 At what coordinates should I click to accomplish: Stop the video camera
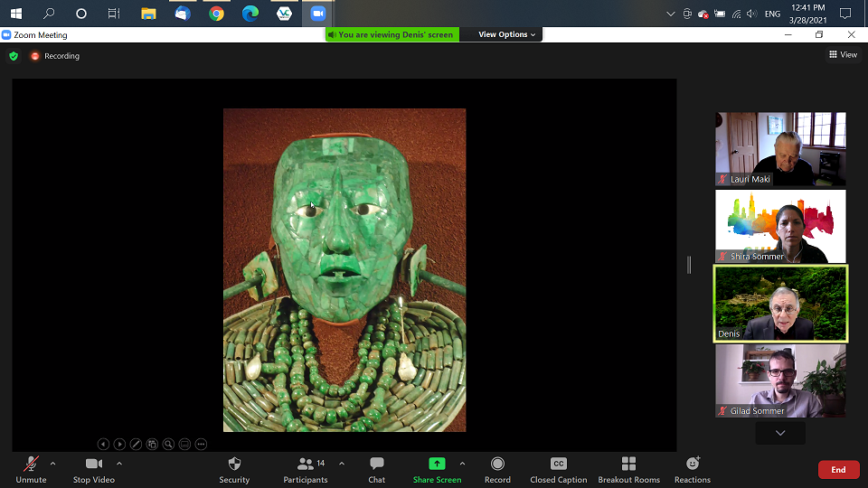93,470
